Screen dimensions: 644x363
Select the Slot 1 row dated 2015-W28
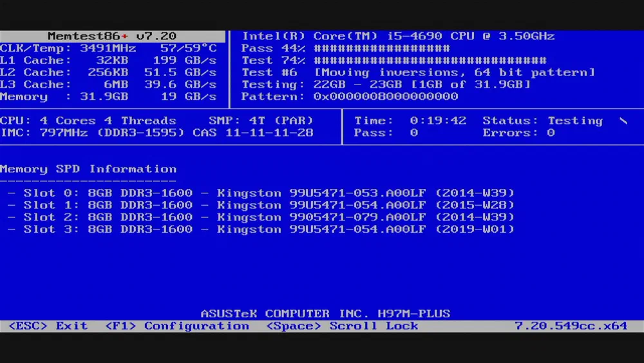point(261,205)
